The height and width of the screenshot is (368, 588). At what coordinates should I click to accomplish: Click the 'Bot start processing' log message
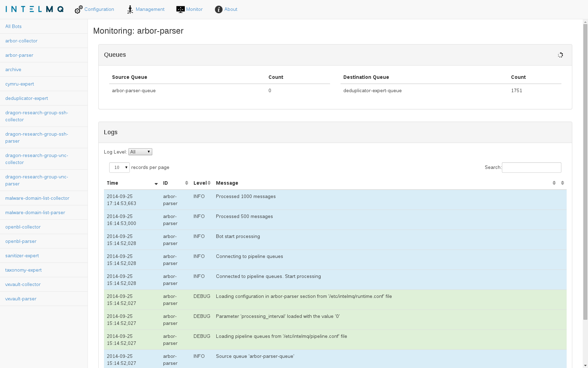coord(238,236)
